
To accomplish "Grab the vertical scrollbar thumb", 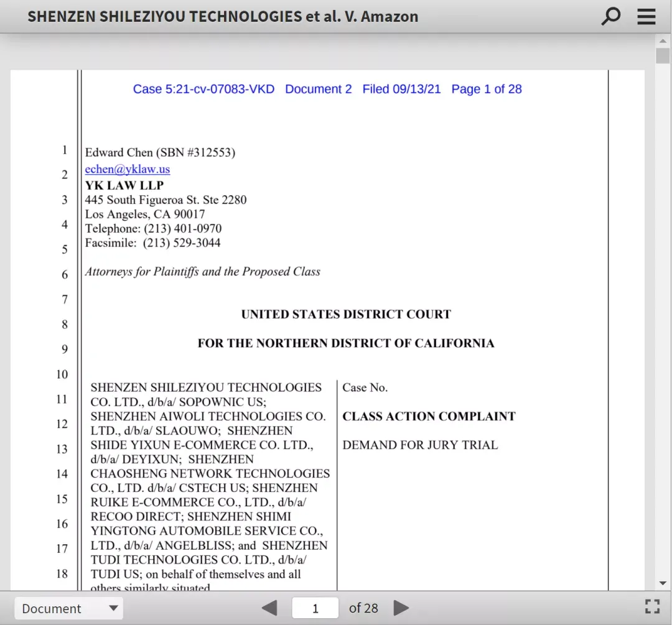I will pos(663,56).
